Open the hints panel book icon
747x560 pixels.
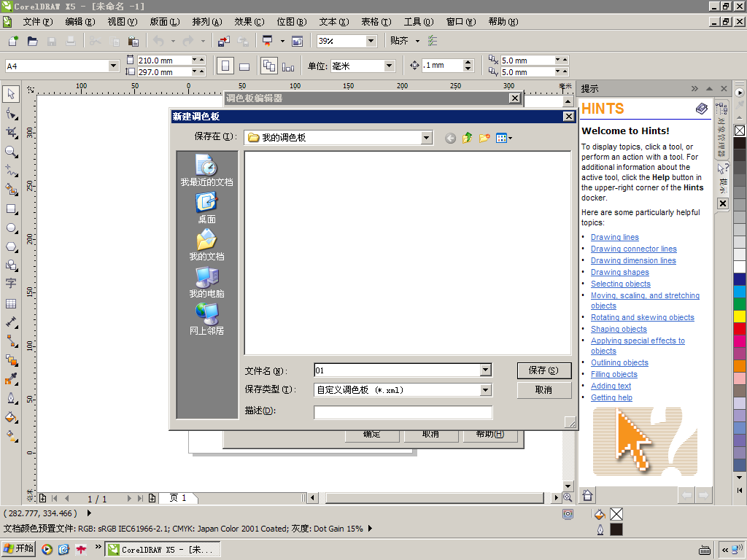point(701,109)
